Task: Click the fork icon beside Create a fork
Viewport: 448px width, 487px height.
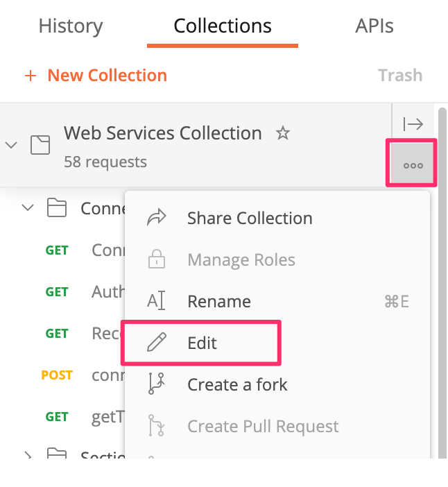Action: (x=157, y=384)
